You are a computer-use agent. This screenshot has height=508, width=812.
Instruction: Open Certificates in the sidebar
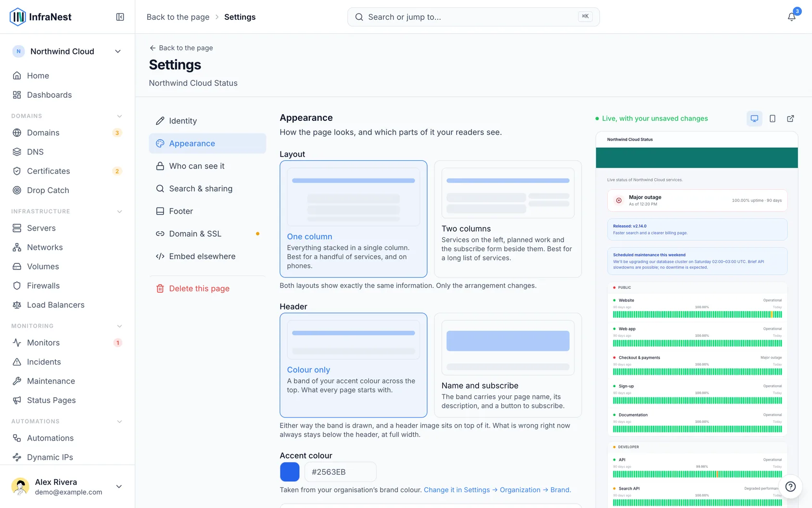[67, 171]
